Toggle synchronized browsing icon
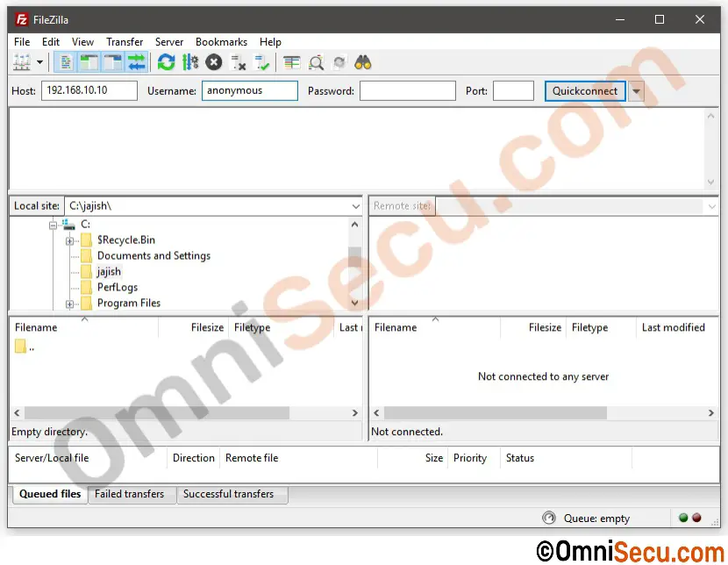Image resolution: width=728 pixels, height=565 pixels. [339, 62]
